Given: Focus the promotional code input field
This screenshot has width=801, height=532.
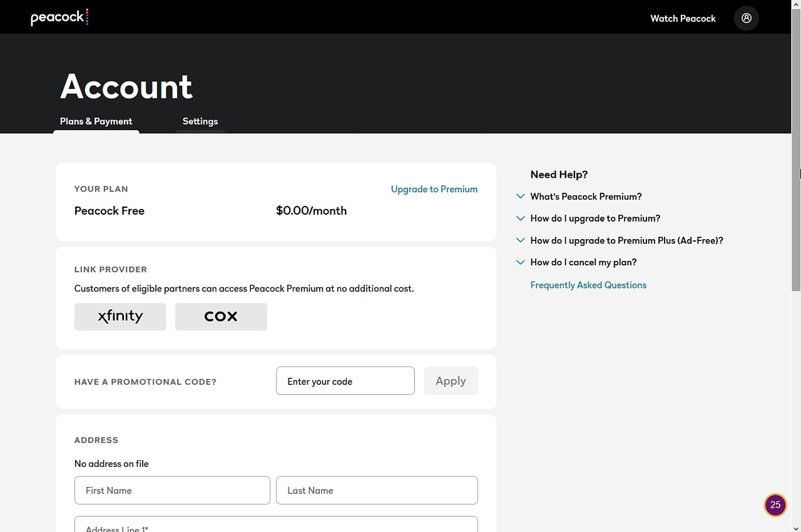Looking at the screenshot, I should [345, 381].
